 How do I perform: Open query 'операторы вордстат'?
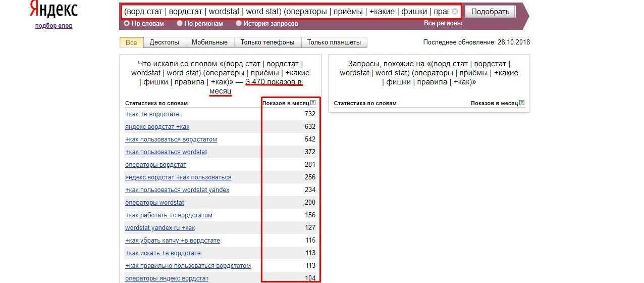point(155,165)
